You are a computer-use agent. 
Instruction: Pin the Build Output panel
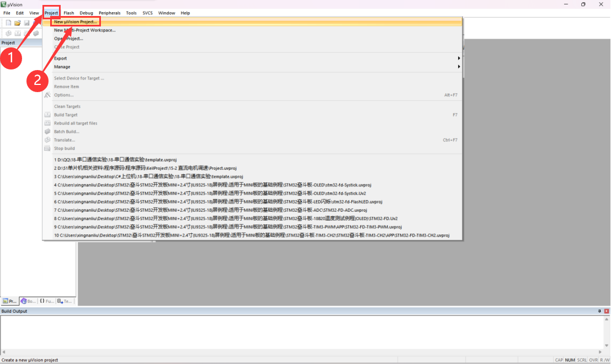click(599, 311)
